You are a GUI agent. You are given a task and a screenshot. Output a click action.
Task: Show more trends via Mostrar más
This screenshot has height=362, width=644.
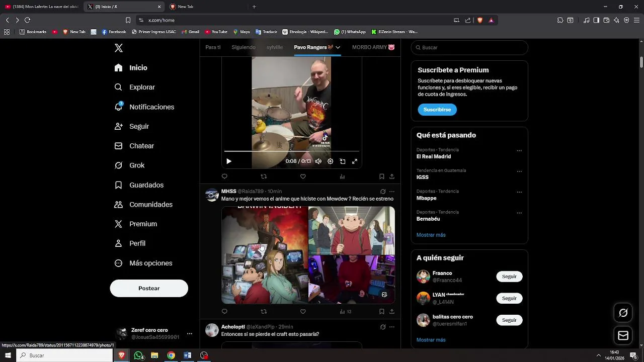coord(431,235)
